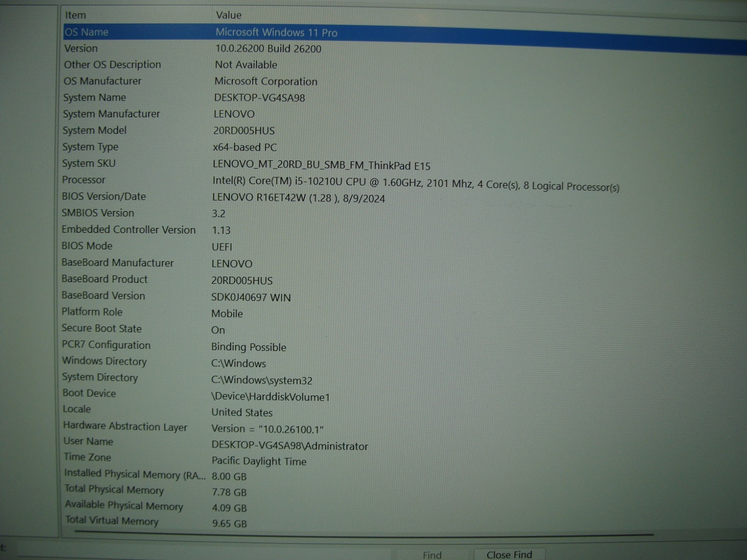
Task: Select the System Model row
Action: [x=95, y=130]
